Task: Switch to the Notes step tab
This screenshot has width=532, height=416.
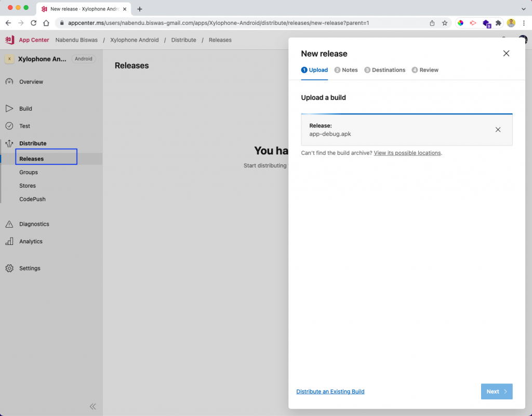Action: [x=345, y=70]
